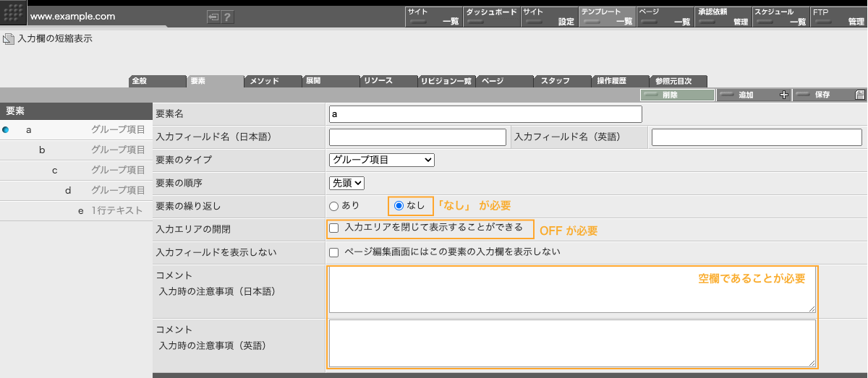Click the back arrow icon near the site URL
This screenshot has height=378, width=868.
tap(213, 17)
